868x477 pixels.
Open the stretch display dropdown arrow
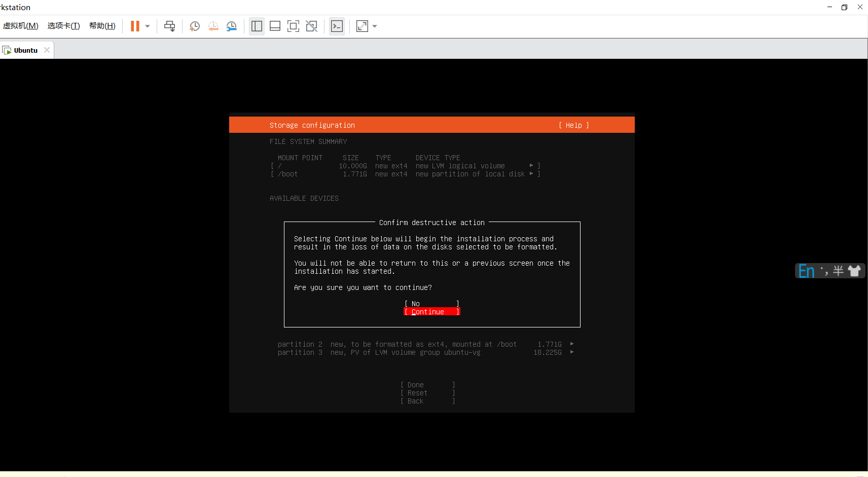[375, 26]
